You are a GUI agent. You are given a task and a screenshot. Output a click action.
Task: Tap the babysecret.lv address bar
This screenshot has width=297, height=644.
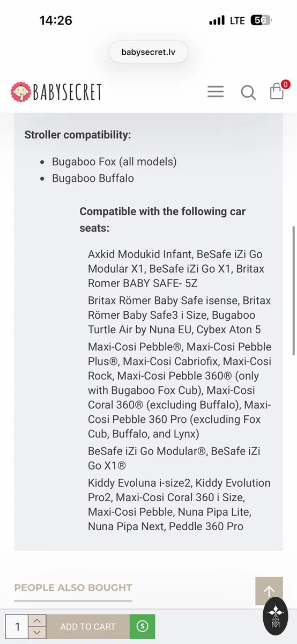pos(148,52)
